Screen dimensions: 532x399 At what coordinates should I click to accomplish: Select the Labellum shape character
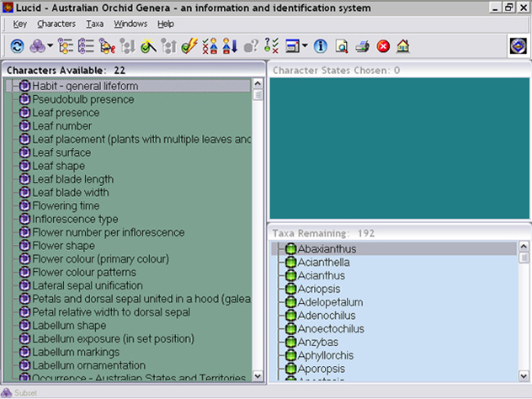pyautogui.click(x=69, y=326)
